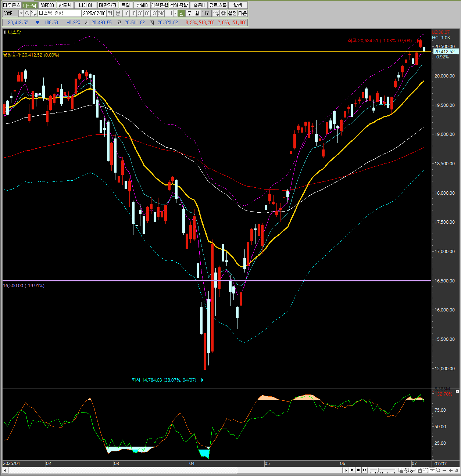Close the indicator pane with small x

click(x=457, y=391)
